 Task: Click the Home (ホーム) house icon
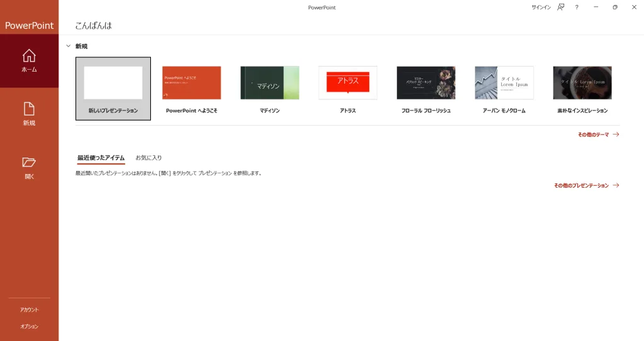pos(29,56)
